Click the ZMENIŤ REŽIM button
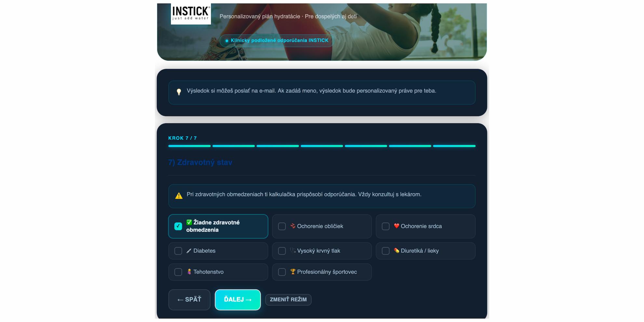Viewport: 644px width, 322px height. 288,300
